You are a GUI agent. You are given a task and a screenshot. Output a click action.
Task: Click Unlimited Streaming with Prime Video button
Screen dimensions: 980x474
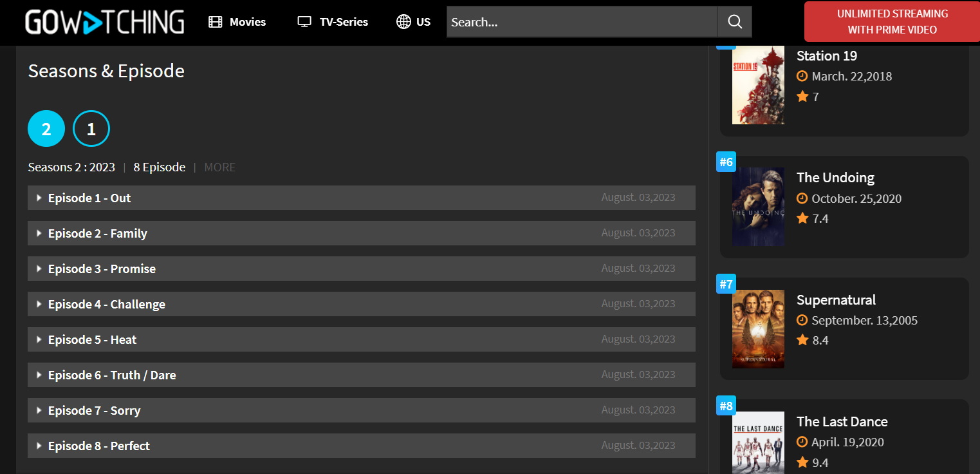tap(892, 22)
